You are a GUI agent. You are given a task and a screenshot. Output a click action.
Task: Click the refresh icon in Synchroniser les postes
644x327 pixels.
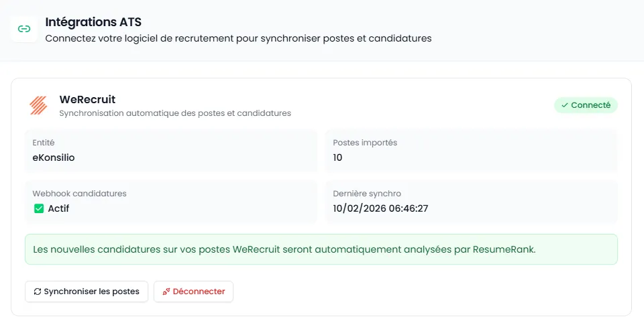38,291
